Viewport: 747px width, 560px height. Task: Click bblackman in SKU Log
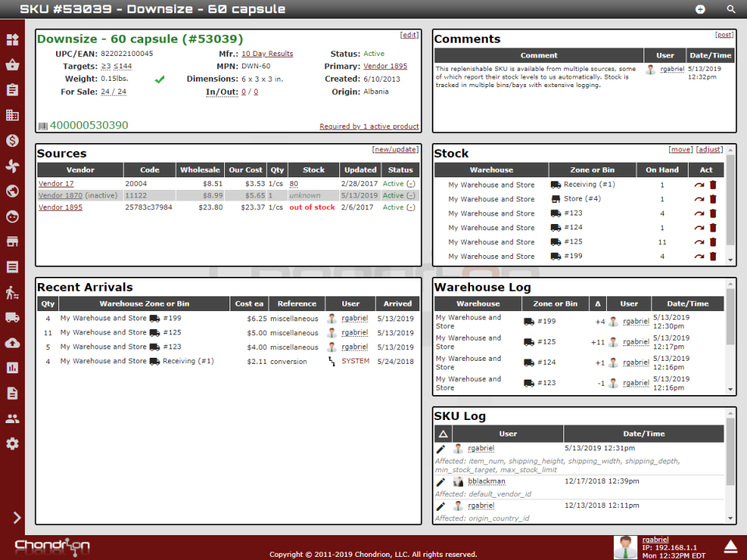(486, 481)
